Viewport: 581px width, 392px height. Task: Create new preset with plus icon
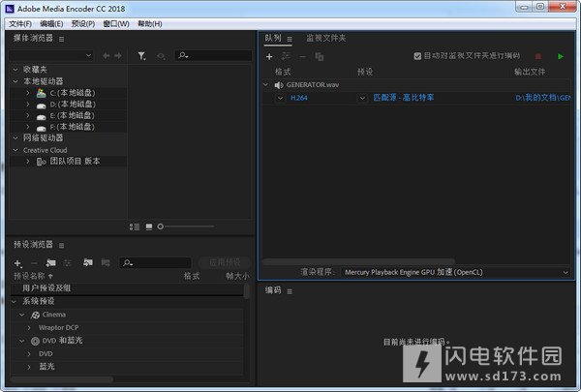pos(17,263)
